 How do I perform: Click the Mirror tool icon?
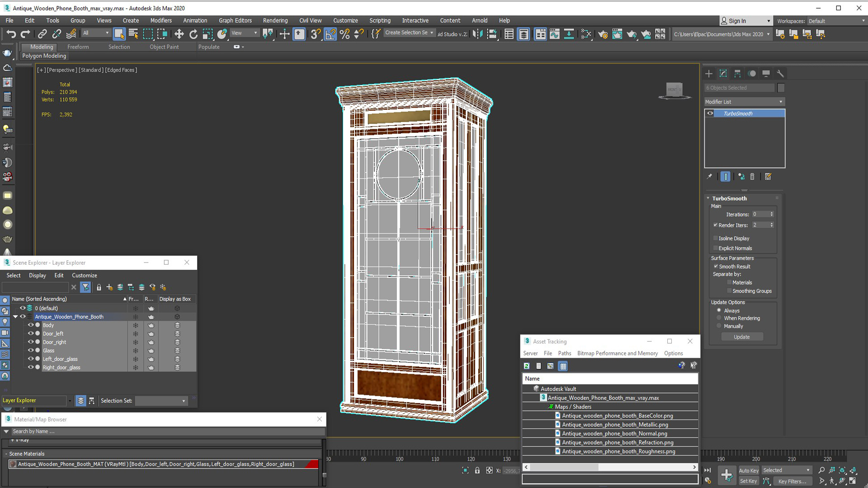477,34
